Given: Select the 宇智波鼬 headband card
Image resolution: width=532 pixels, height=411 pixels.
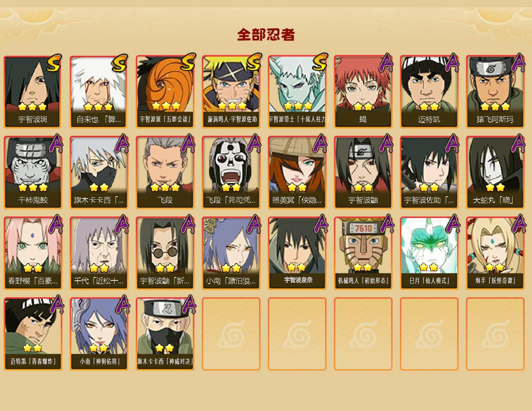Looking at the screenshot, I should click(363, 172).
